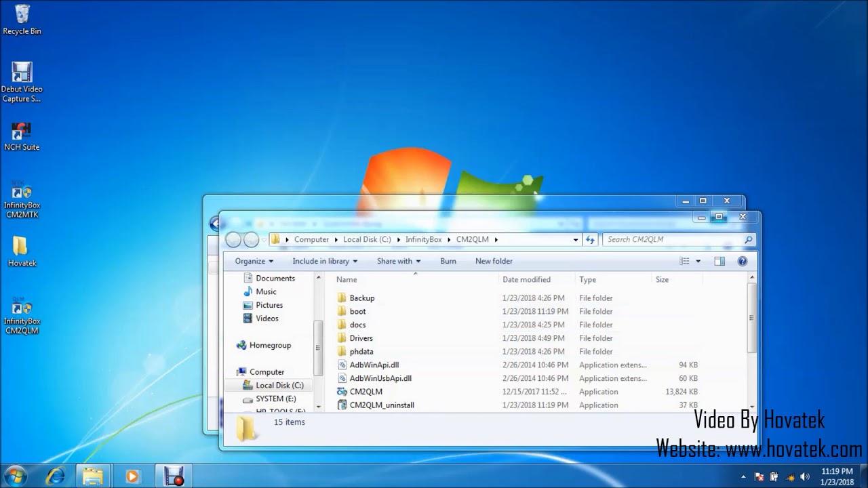
Task: Open the volume speaker tray icon
Action: click(805, 476)
